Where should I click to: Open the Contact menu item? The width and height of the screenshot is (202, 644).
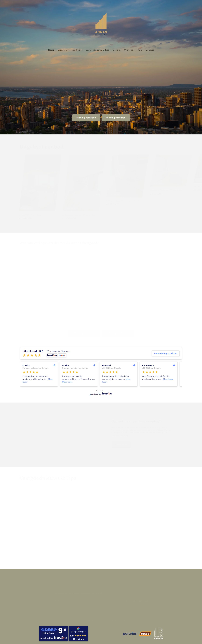(150, 50)
